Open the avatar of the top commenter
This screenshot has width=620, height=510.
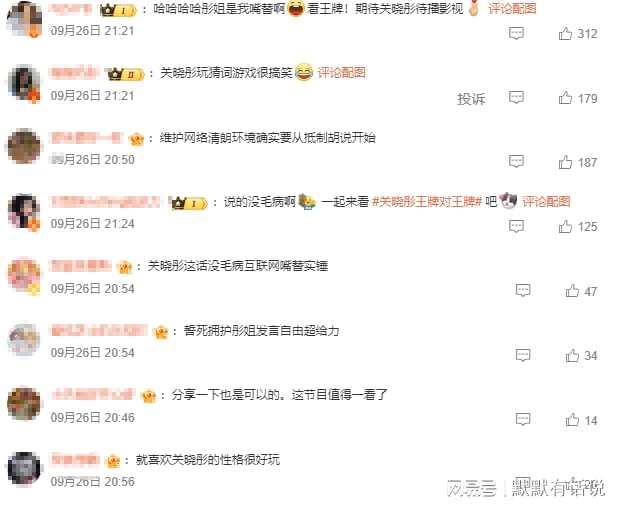(25, 18)
